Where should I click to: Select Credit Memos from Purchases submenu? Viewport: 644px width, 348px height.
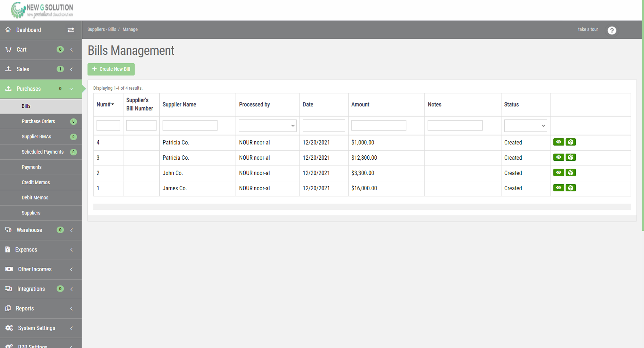coord(36,182)
